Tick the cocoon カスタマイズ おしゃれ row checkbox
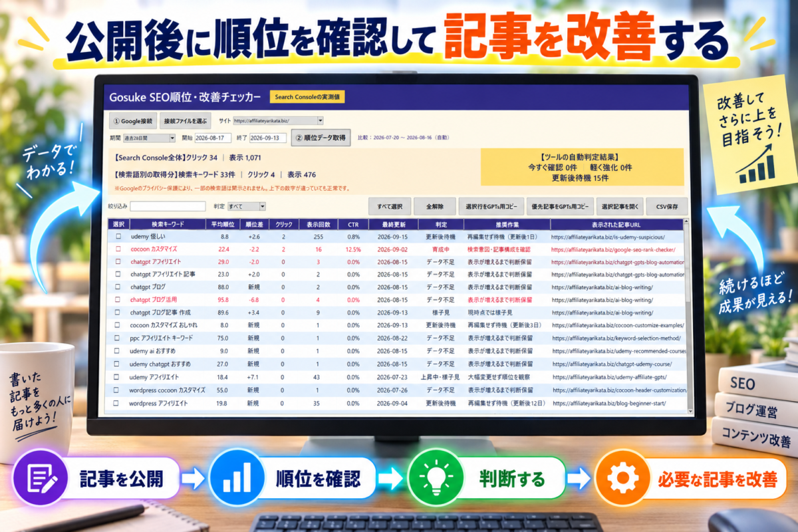The image size is (798, 532). (x=118, y=325)
